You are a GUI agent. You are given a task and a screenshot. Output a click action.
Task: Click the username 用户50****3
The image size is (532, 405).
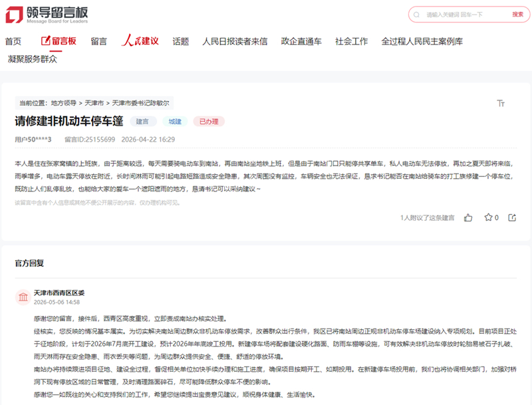(x=33, y=140)
